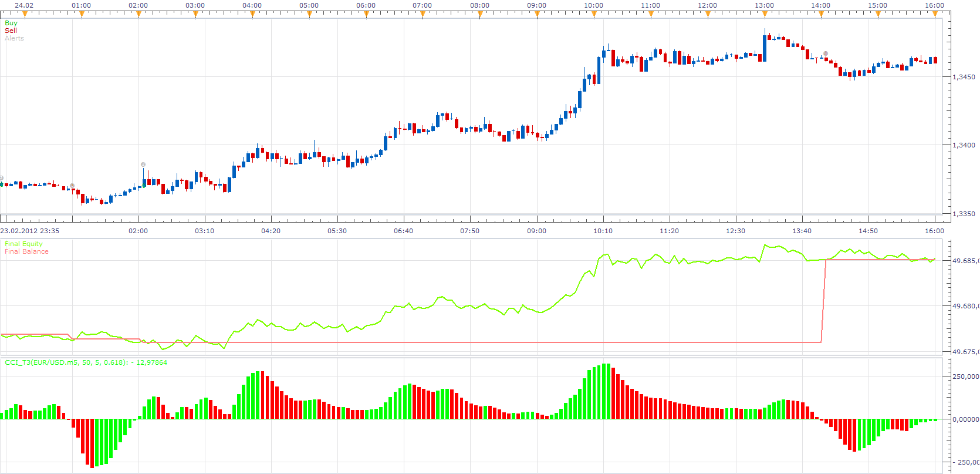Viewport: 980px width, 474px height.
Task: Click the orange marker under 24.02
Action: coord(25,14)
